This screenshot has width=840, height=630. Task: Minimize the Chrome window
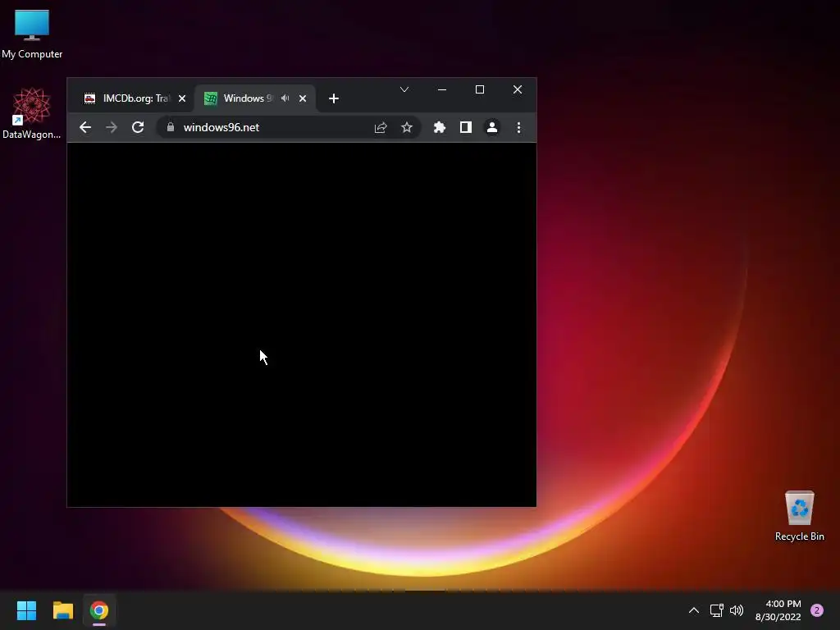click(442, 89)
